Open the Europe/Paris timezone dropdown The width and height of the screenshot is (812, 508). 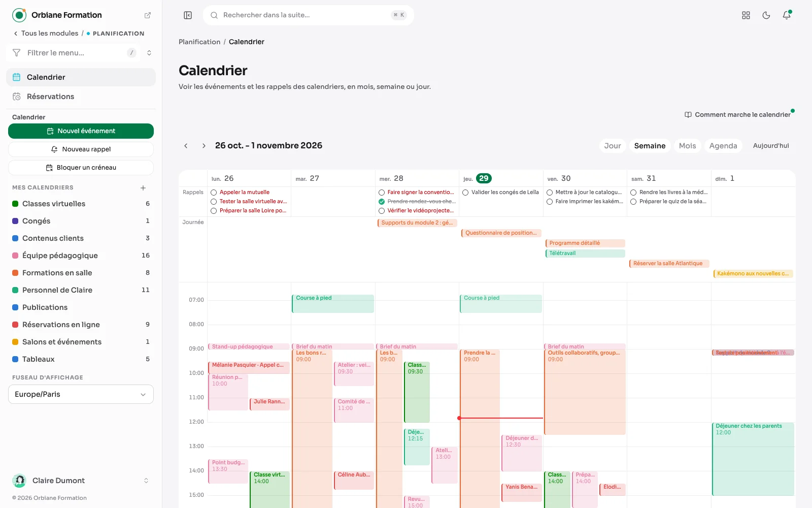pyautogui.click(x=81, y=394)
